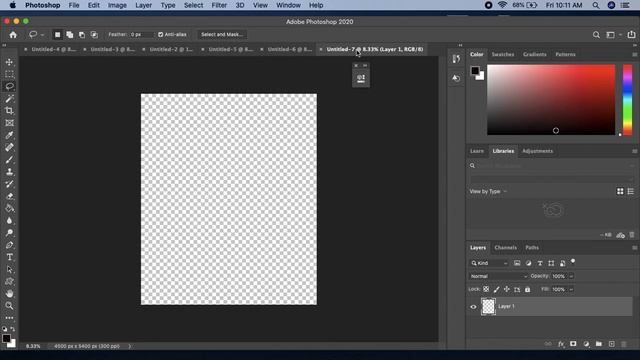
Task: Switch to the Channels tab
Action: click(505, 248)
